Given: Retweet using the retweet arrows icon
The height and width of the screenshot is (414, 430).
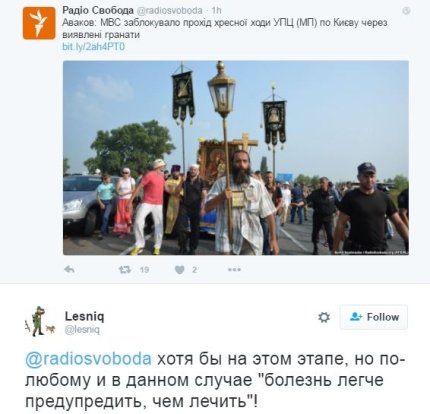Looking at the screenshot, I should (125, 269).
